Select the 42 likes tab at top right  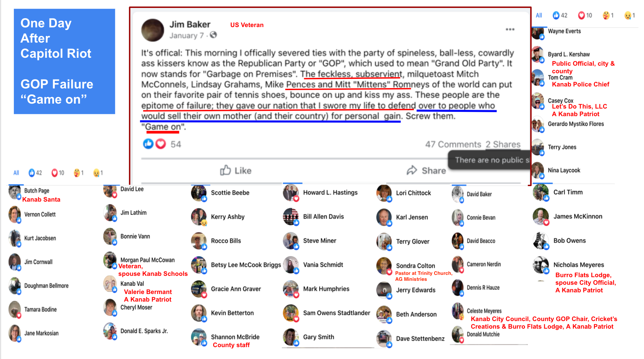point(560,16)
